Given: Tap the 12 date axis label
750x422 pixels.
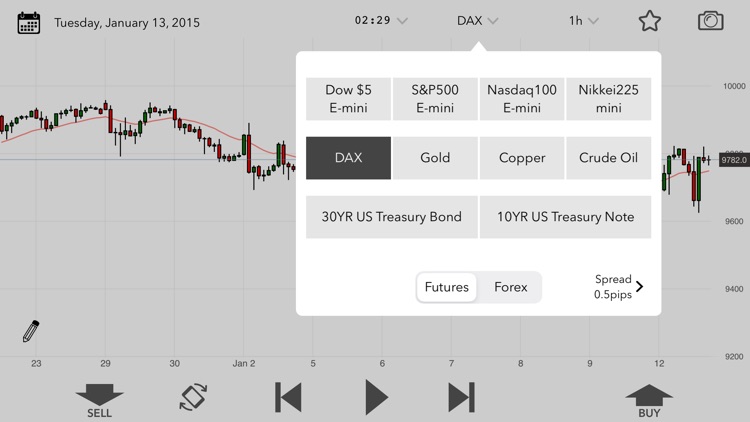Looking at the screenshot, I should [x=659, y=364].
